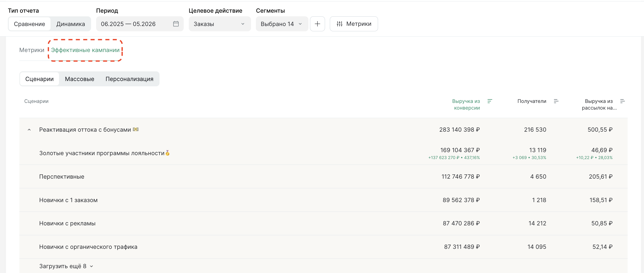Open the period field 06.2025 — 05.2026

[x=140, y=24]
